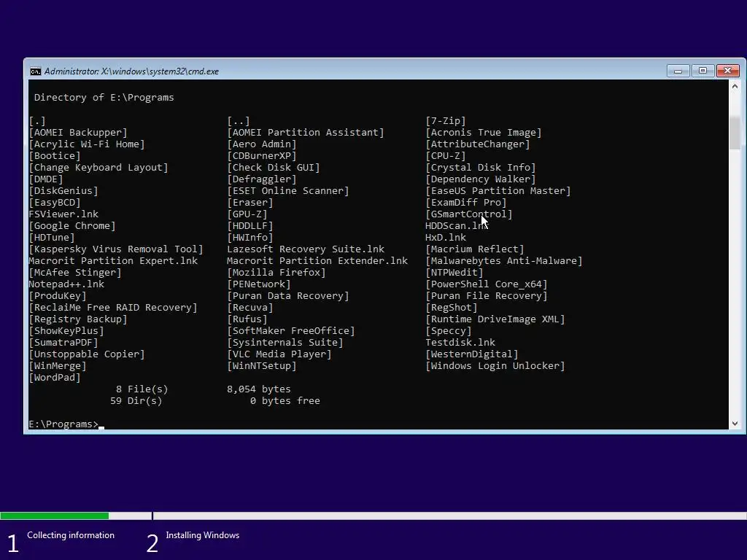Click the [Rufus] entry

click(x=247, y=319)
